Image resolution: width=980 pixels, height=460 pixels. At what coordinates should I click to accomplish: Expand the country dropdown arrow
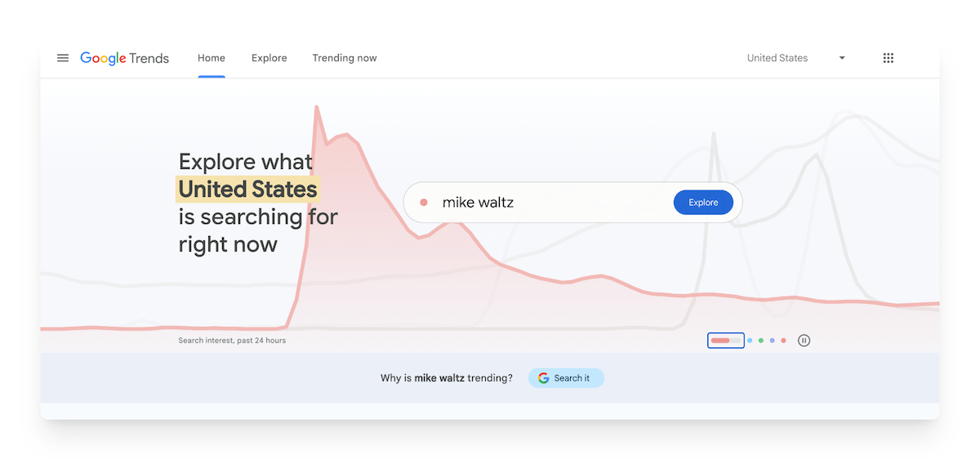[x=842, y=58]
